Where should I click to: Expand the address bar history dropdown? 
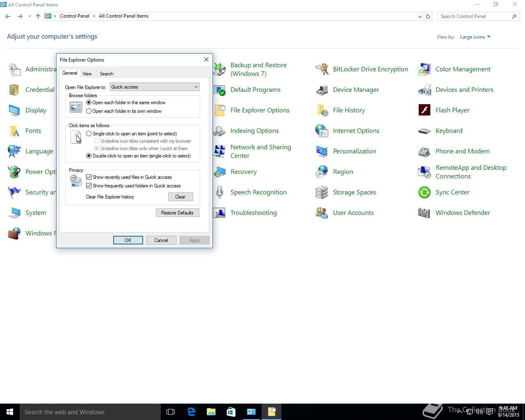pyautogui.click(x=420, y=16)
